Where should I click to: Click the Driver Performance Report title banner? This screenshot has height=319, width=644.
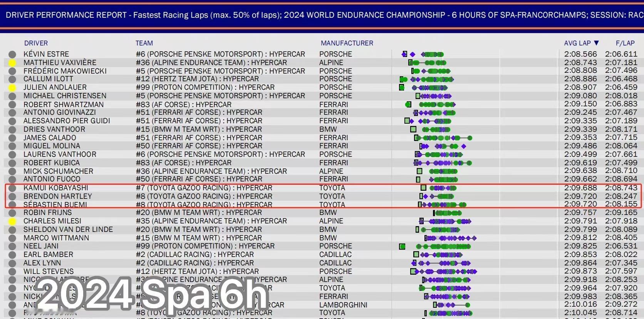point(322,15)
